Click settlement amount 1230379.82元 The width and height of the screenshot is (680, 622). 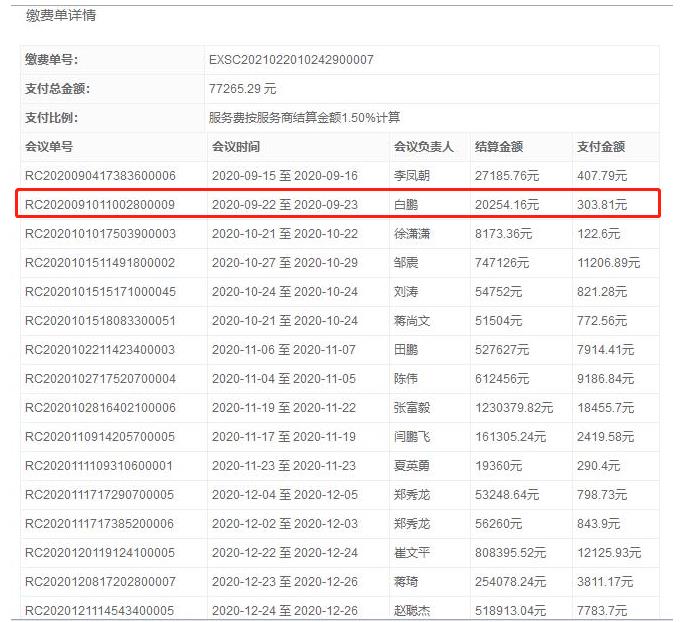click(x=514, y=408)
